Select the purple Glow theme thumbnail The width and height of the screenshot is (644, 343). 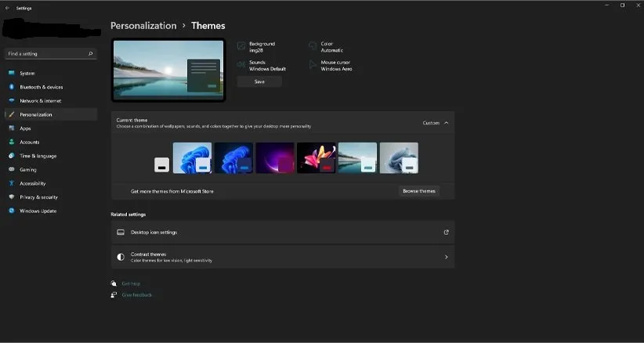tap(275, 157)
